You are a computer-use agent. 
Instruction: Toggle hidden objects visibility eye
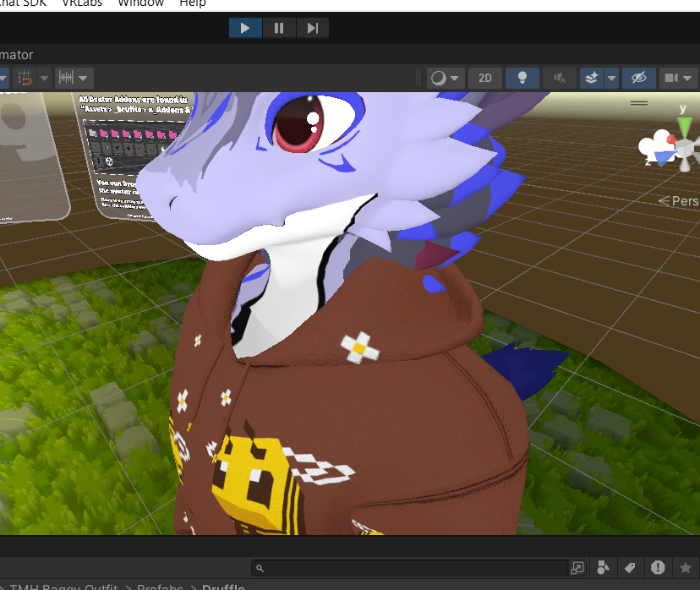(x=639, y=78)
